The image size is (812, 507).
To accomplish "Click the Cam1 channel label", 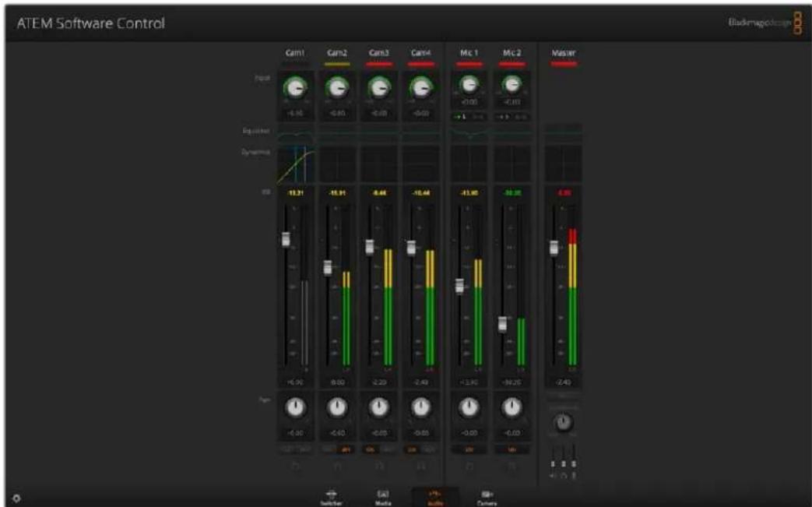I will point(295,53).
